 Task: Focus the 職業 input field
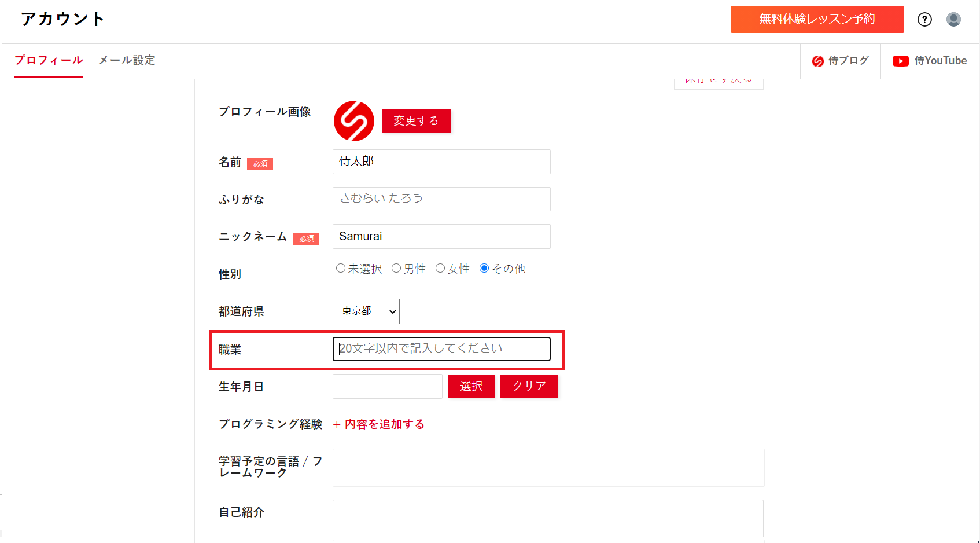point(441,349)
